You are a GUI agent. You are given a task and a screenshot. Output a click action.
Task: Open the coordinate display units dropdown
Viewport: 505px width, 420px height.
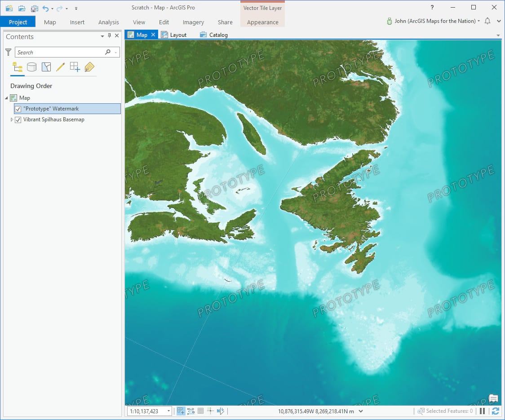click(361, 411)
